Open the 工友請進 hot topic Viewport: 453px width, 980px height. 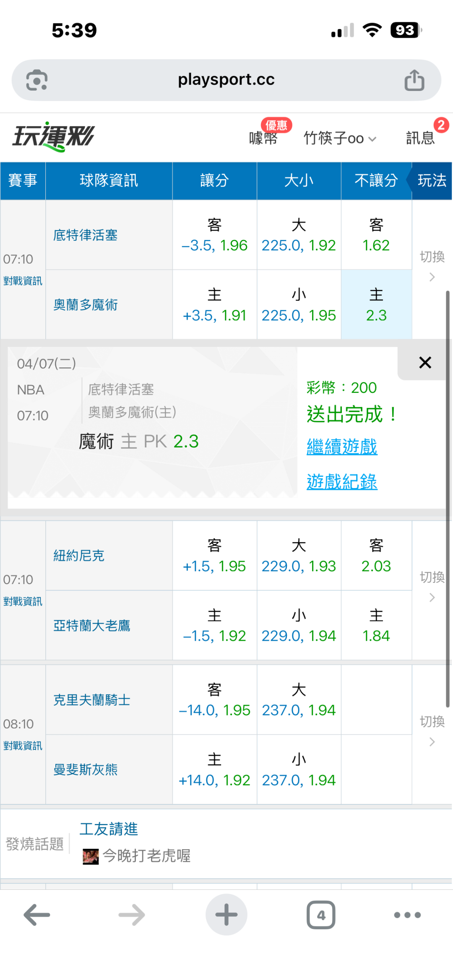coord(109,829)
